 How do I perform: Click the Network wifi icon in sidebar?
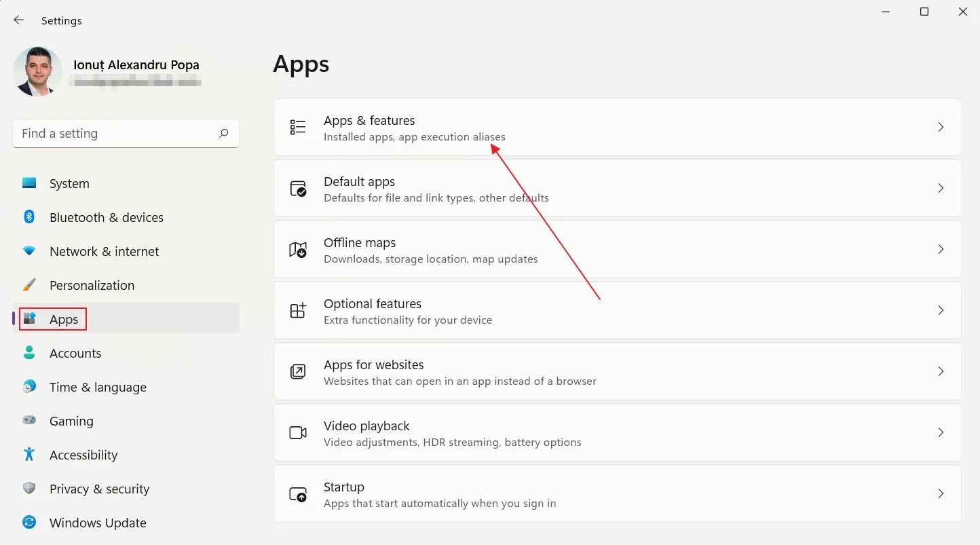tap(29, 251)
